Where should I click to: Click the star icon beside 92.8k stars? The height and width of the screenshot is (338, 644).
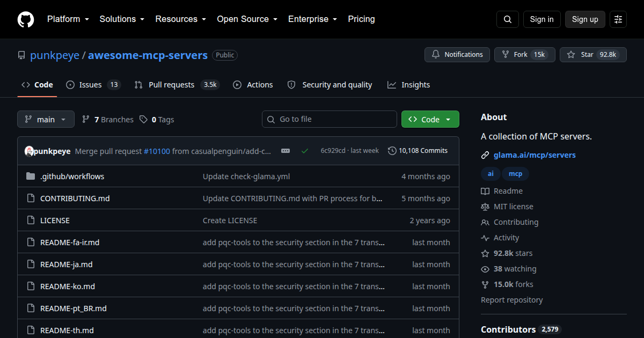coord(485,254)
